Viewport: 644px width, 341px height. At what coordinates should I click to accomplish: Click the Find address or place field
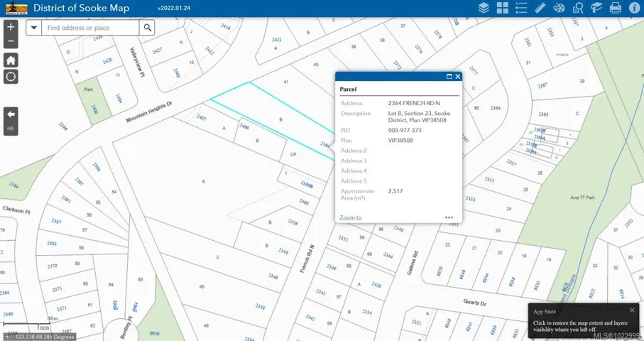tap(89, 28)
